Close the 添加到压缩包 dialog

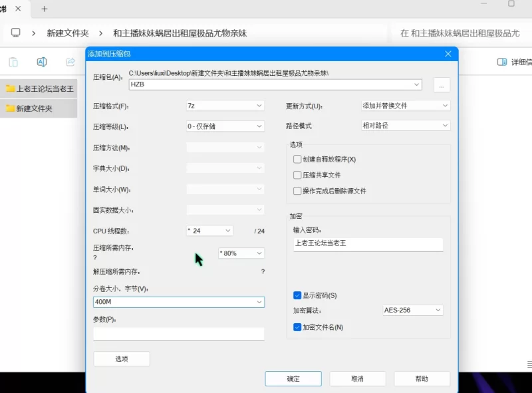(448, 54)
